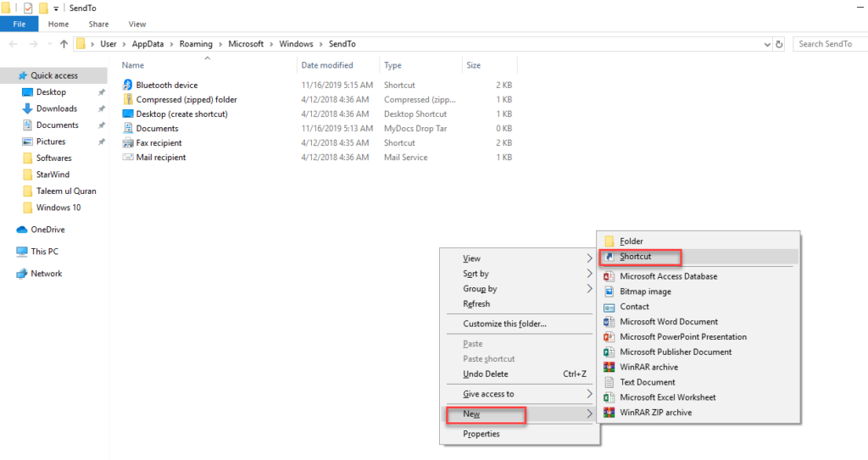868x460 pixels.
Task: Create a new WinRAR archive
Action: [648, 367]
